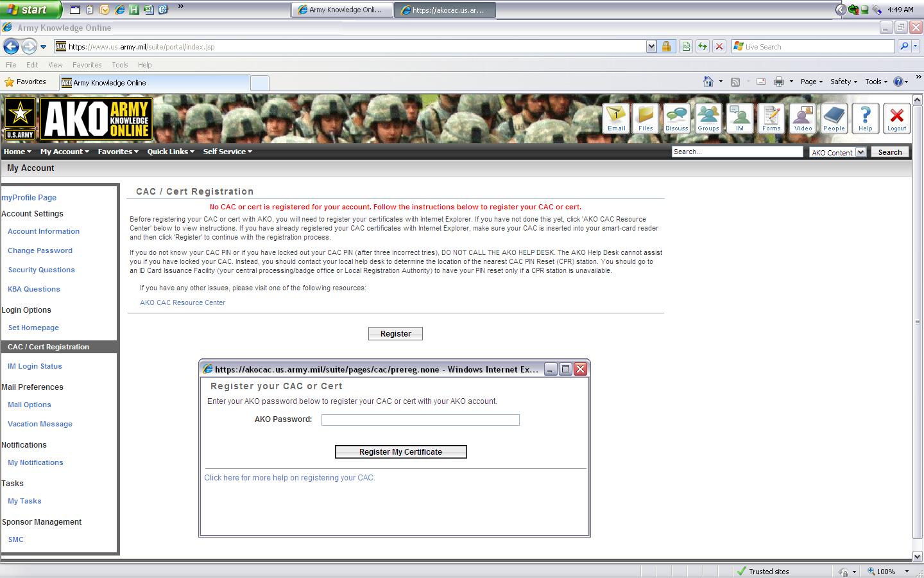This screenshot has height=578, width=924.
Task: Expand the AKO Content search dropdown
Action: click(860, 152)
